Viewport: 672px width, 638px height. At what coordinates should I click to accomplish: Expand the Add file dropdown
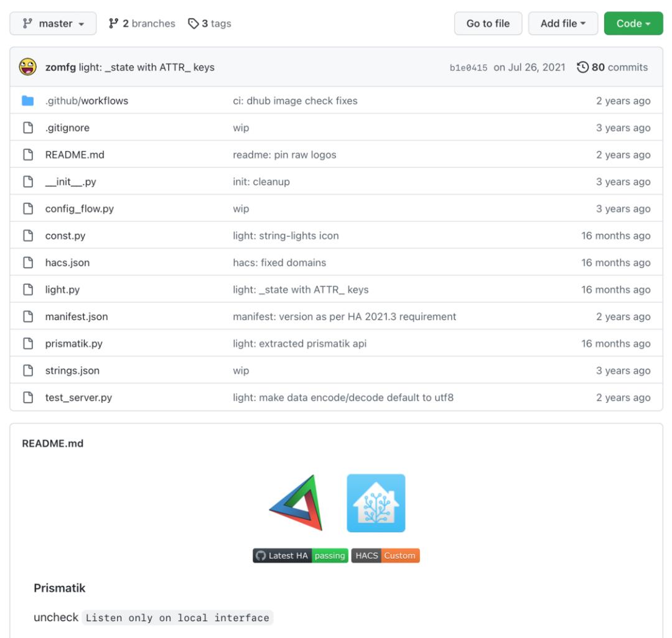562,24
